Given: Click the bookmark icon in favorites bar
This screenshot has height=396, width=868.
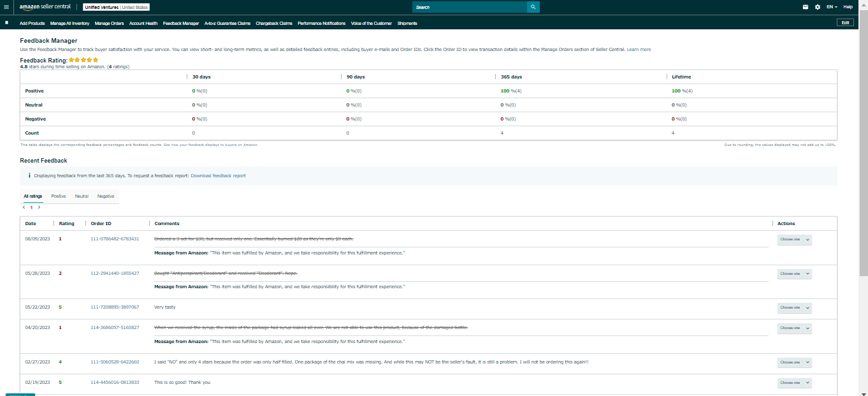Looking at the screenshot, I should point(6,22).
